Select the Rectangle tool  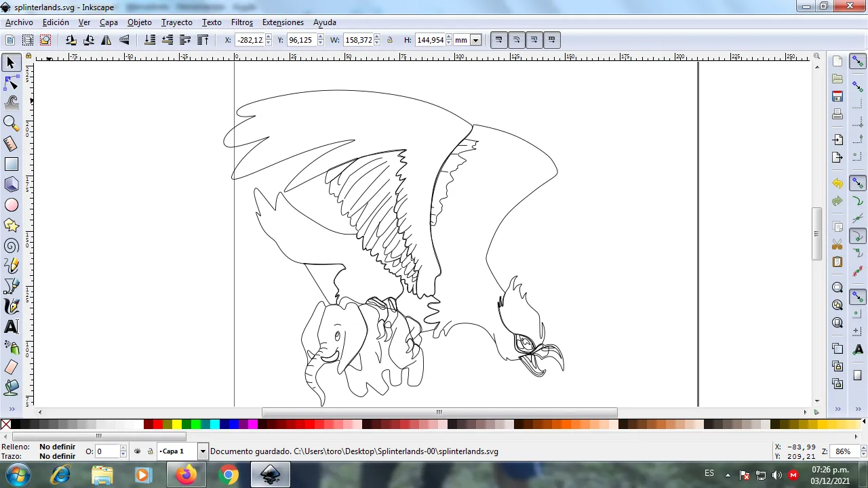tap(11, 164)
